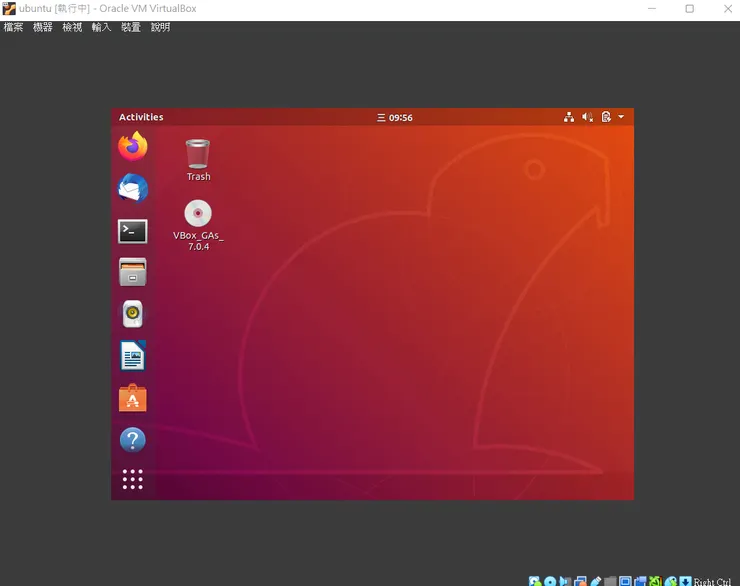This screenshot has height=586, width=740.
Task: Click the optical disc icon in VirtualBox status bar
Action: [550, 581]
